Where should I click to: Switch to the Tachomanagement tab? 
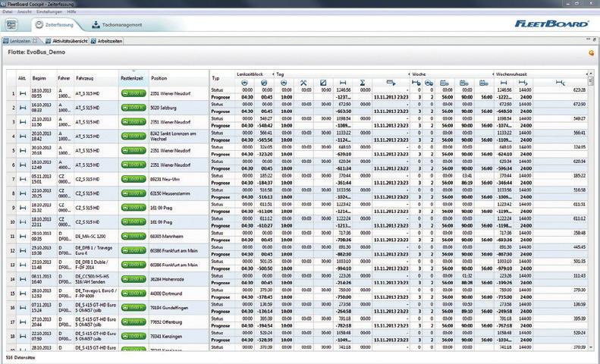(x=117, y=25)
